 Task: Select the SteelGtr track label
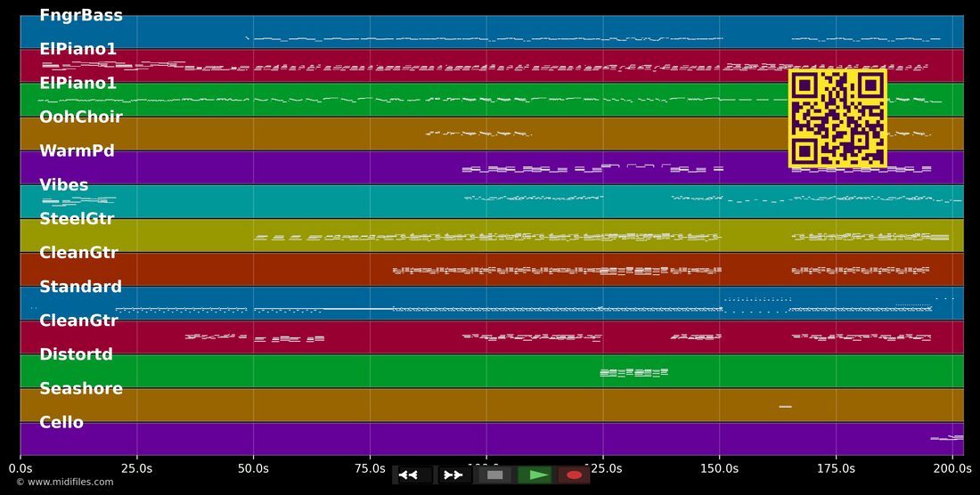(78, 219)
